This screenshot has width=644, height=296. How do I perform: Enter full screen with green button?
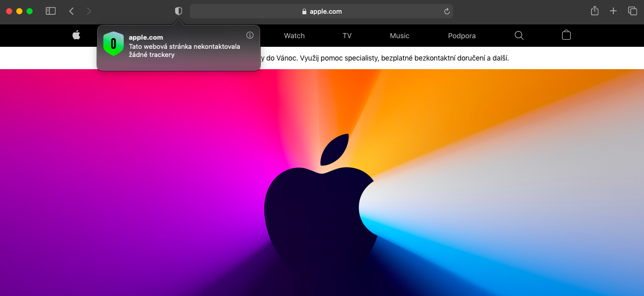[30, 11]
